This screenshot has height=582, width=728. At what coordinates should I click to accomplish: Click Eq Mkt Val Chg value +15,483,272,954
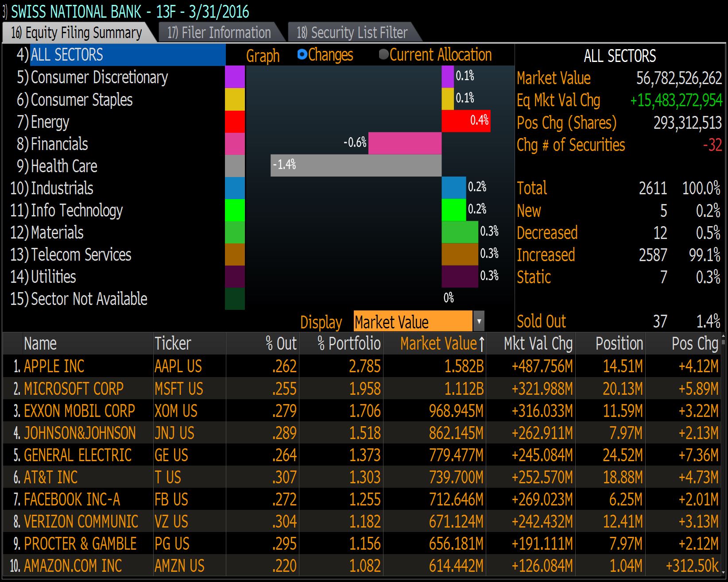(676, 100)
